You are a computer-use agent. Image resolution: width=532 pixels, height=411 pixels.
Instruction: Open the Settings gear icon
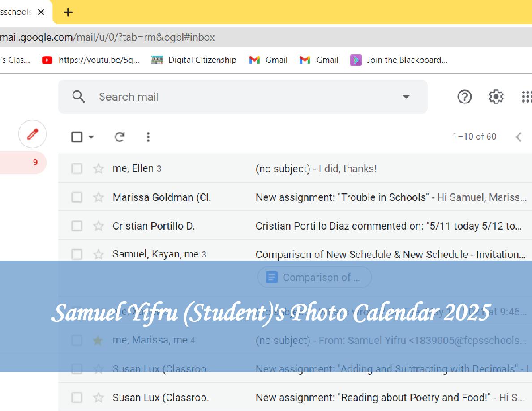[496, 97]
